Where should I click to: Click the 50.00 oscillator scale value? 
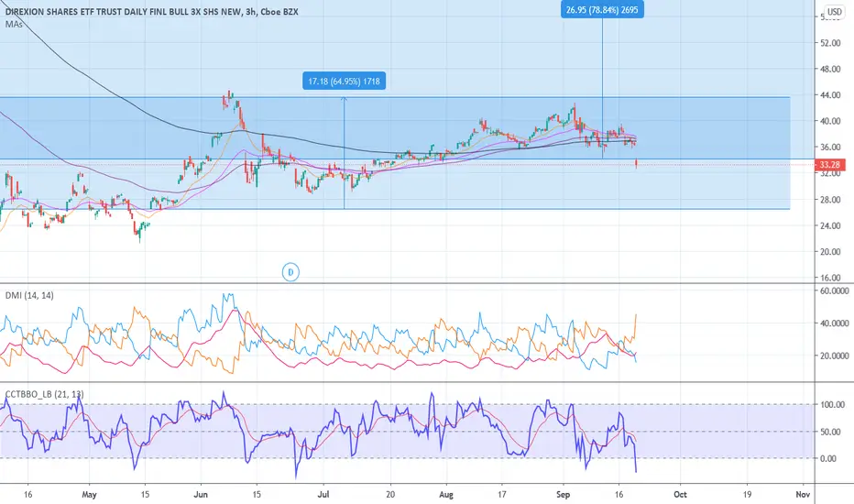click(830, 432)
